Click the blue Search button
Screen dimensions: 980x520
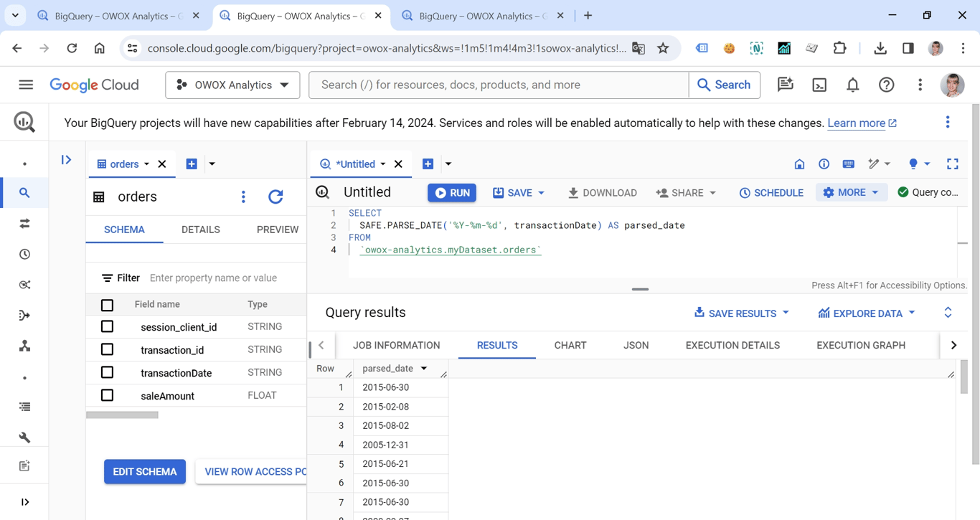724,85
